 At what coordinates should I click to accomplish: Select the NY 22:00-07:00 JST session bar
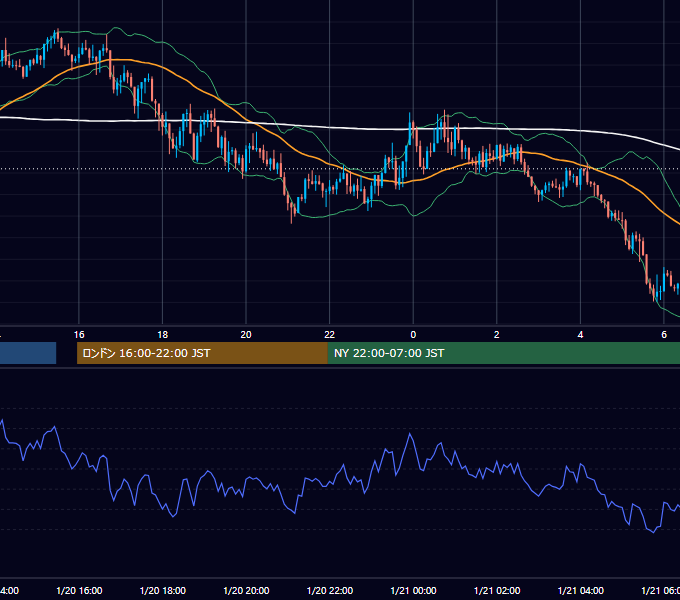pyautogui.click(x=504, y=353)
